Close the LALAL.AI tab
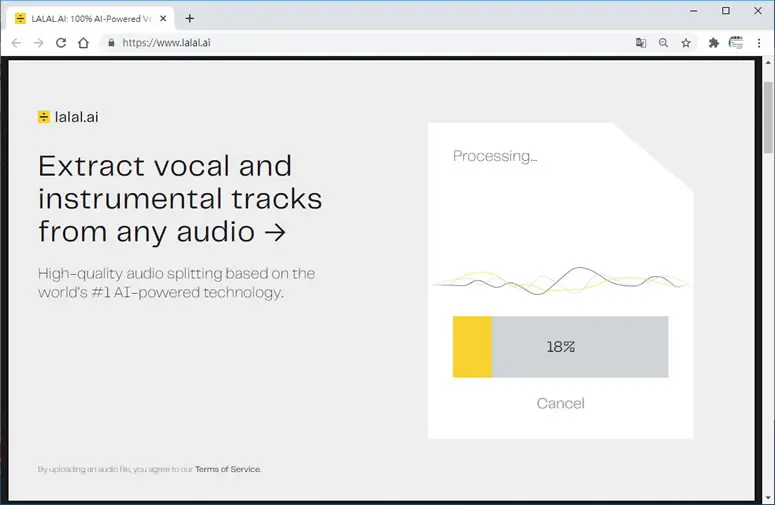775x505 pixels. 163,19
